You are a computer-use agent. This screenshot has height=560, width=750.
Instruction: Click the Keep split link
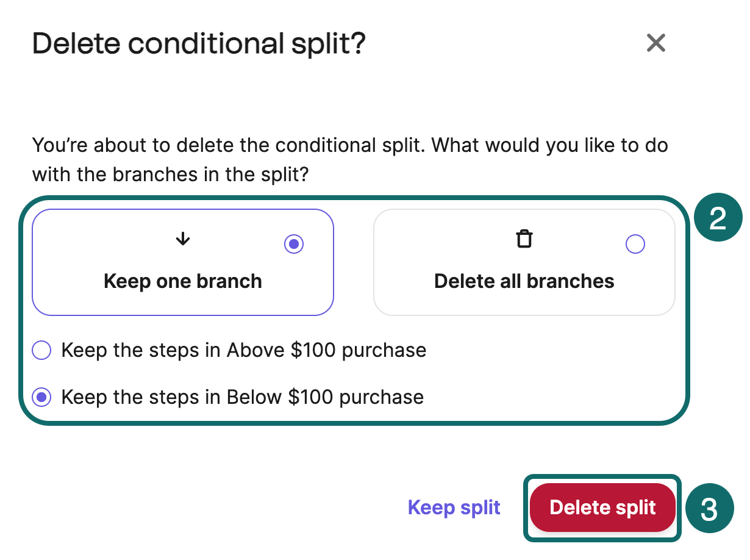coord(454,508)
